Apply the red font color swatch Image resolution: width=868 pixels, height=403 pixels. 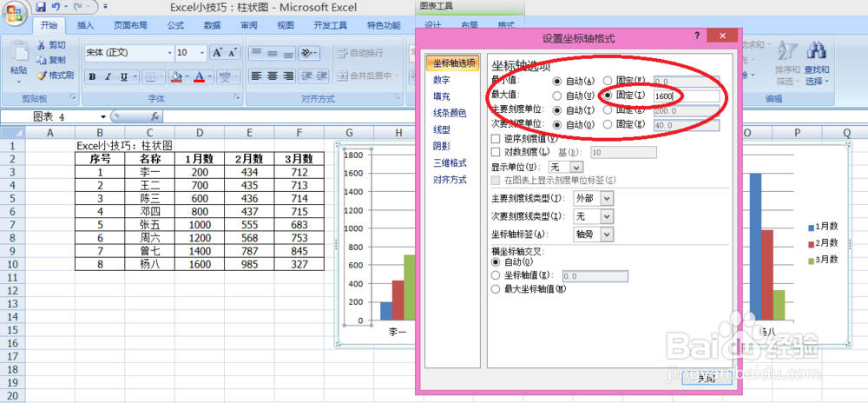(200, 76)
